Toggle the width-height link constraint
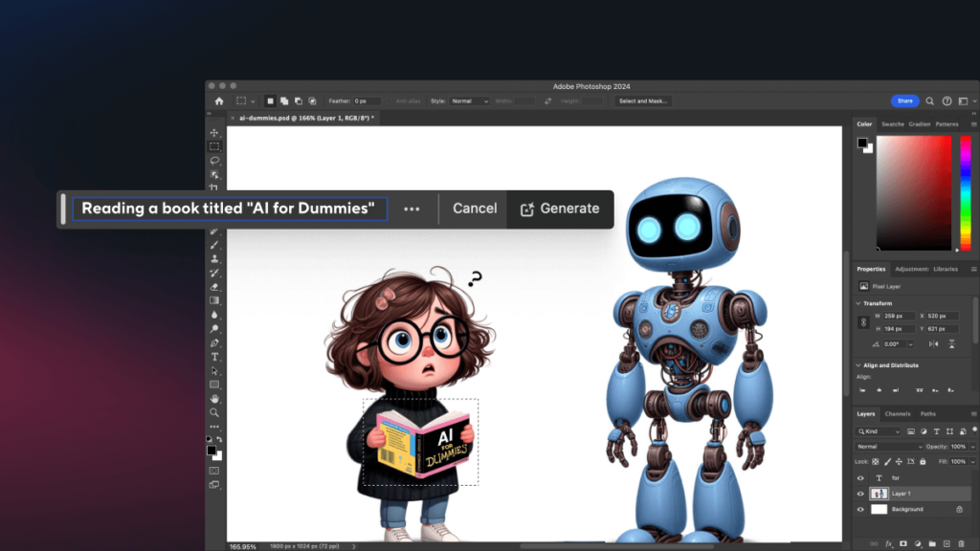980x551 pixels. click(x=864, y=322)
